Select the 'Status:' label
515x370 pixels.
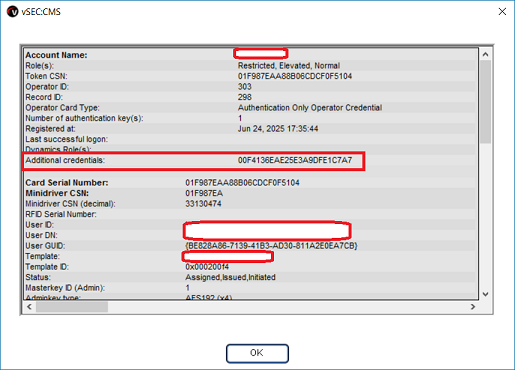point(38,277)
